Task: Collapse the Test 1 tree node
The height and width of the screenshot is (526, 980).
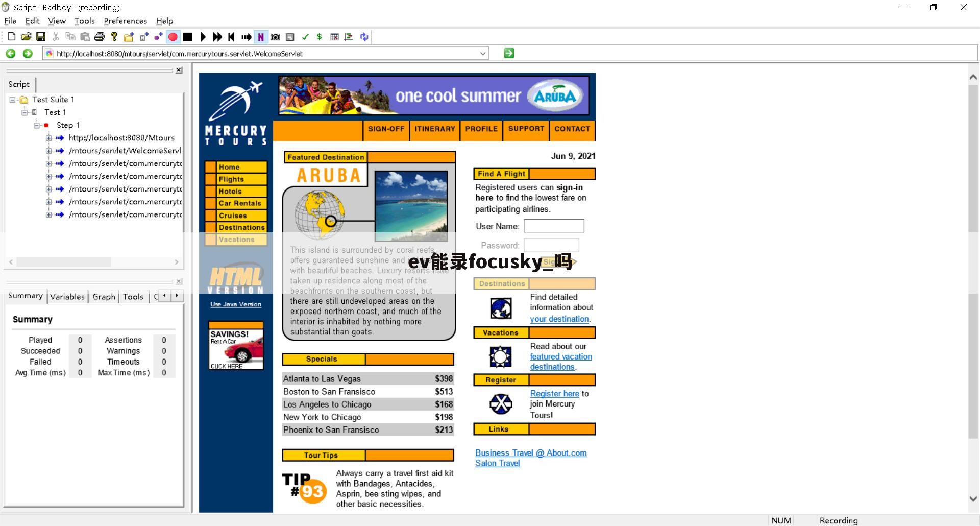Action: [24, 113]
